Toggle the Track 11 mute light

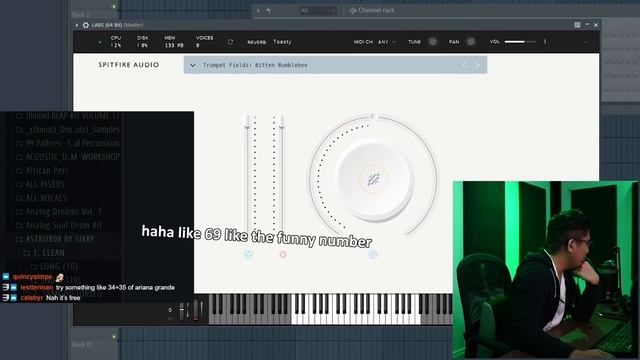pyautogui.click(x=114, y=337)
